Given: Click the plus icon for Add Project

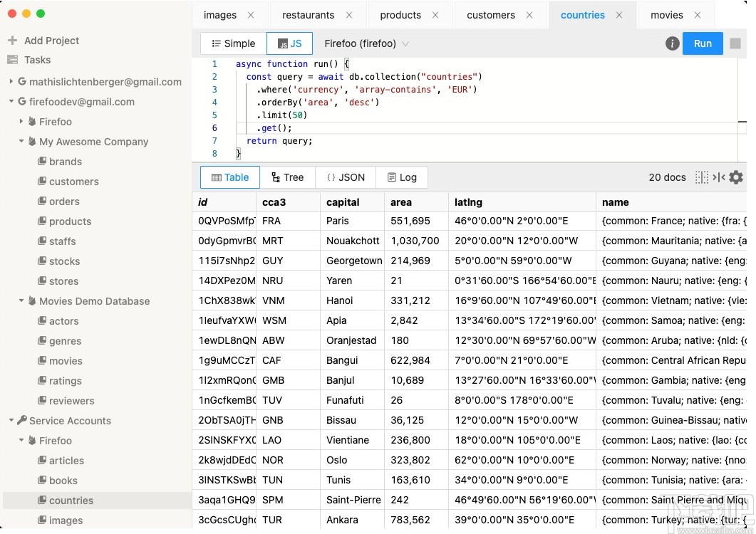Looking at the screenshot, I should click(x=12, y=41).
